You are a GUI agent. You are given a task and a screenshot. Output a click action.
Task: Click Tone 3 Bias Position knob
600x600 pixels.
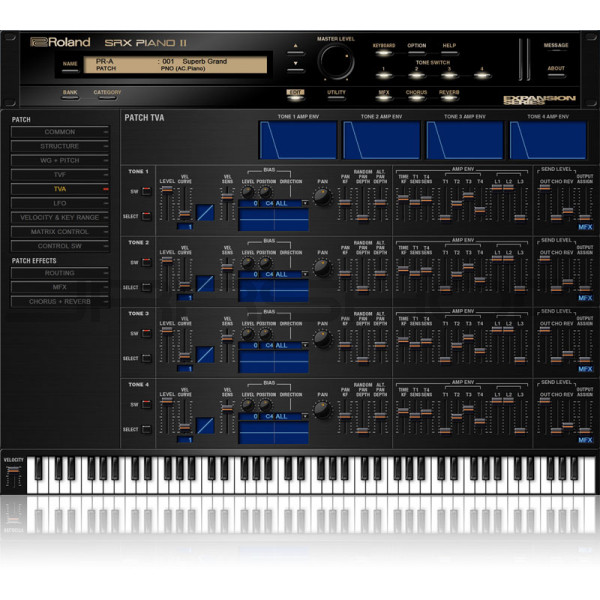[x=266, y=334]
